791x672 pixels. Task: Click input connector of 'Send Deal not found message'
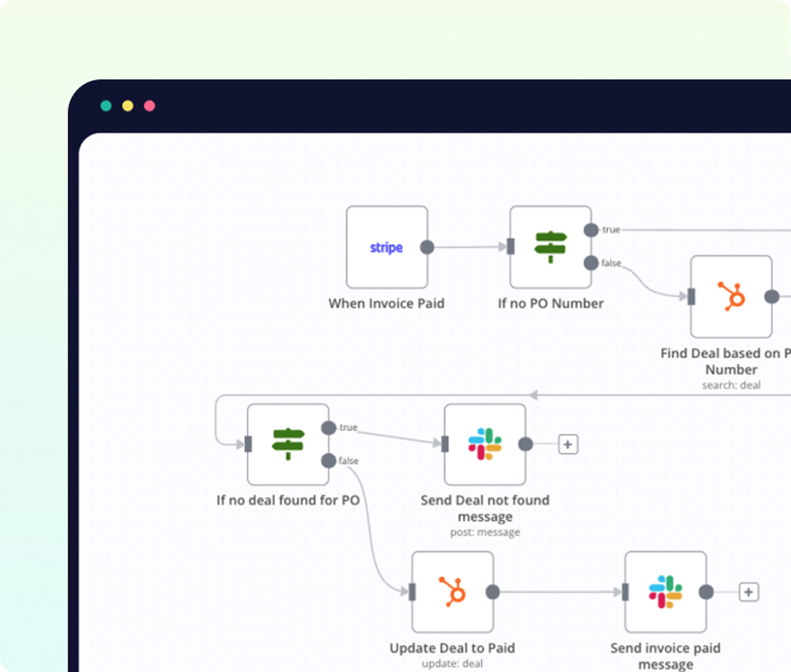point(445,443)
